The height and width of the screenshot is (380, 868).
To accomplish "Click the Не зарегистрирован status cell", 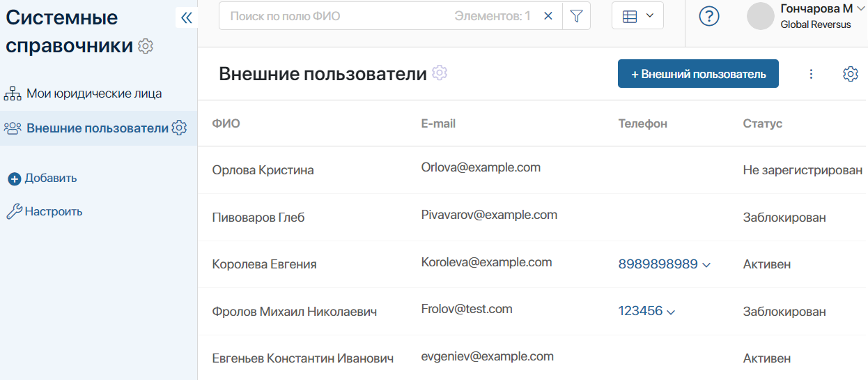I will click(x=803, y=170).
